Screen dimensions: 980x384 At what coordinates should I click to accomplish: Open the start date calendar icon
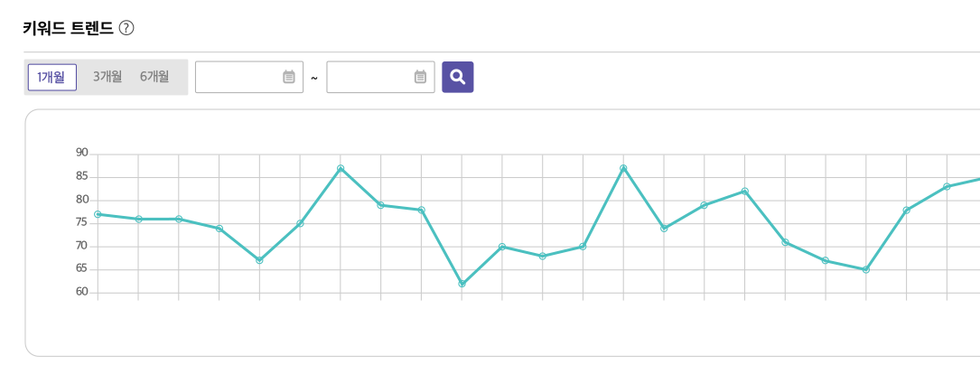click(x=289, y=78)
